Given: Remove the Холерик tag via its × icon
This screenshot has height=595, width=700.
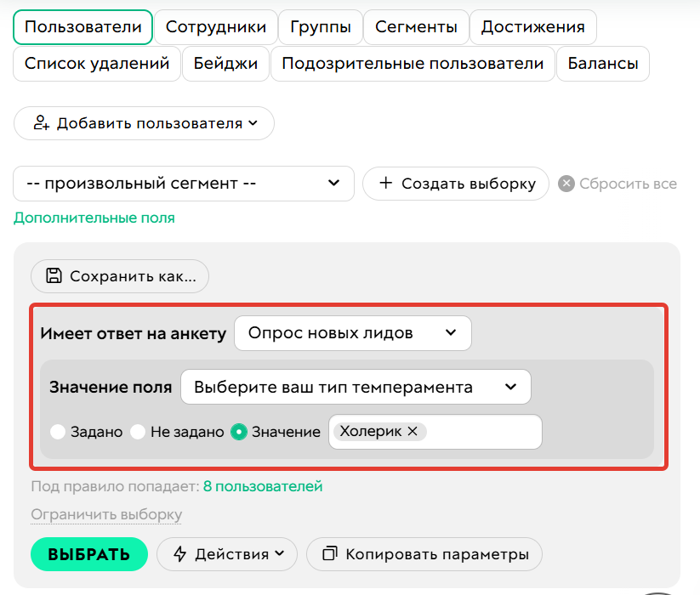Looking at the screenshot, I should [x=412, y=431].
